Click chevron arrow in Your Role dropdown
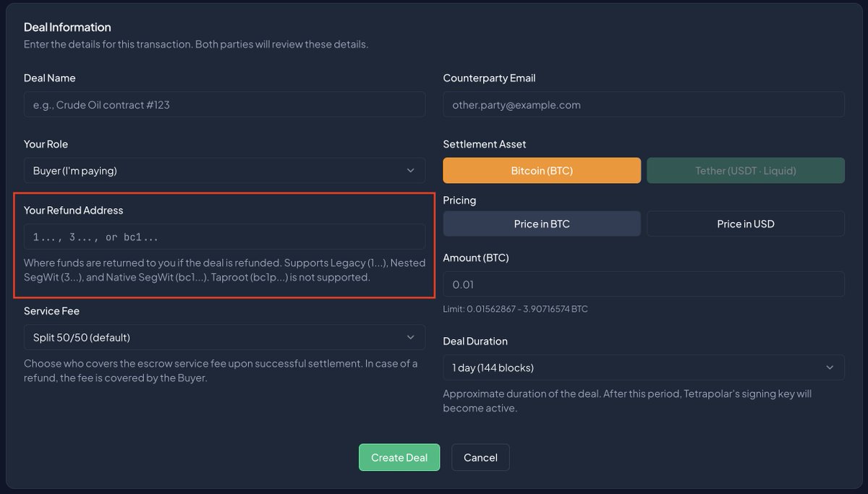 [411, 171]
